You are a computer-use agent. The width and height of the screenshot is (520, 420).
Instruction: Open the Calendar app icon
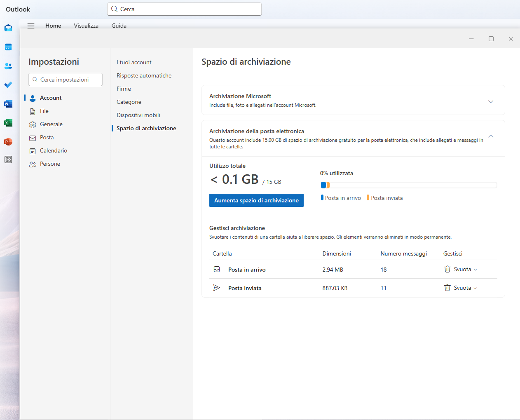coord(8,47)
